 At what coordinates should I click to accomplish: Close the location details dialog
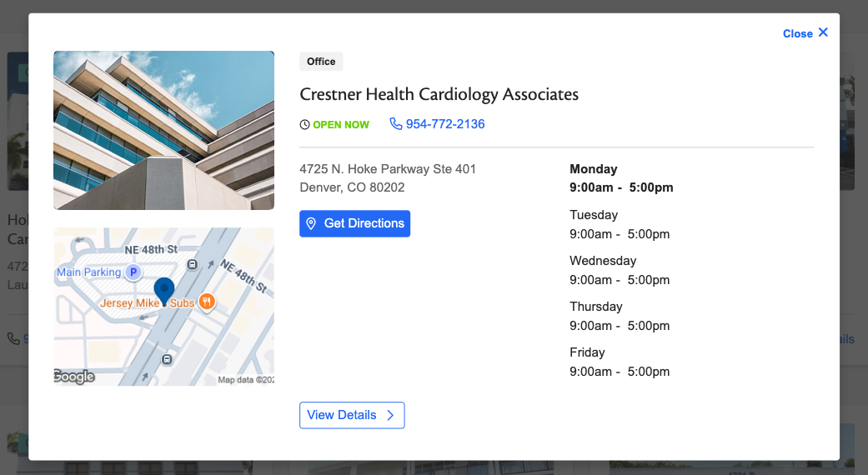(x=805, y=33)
